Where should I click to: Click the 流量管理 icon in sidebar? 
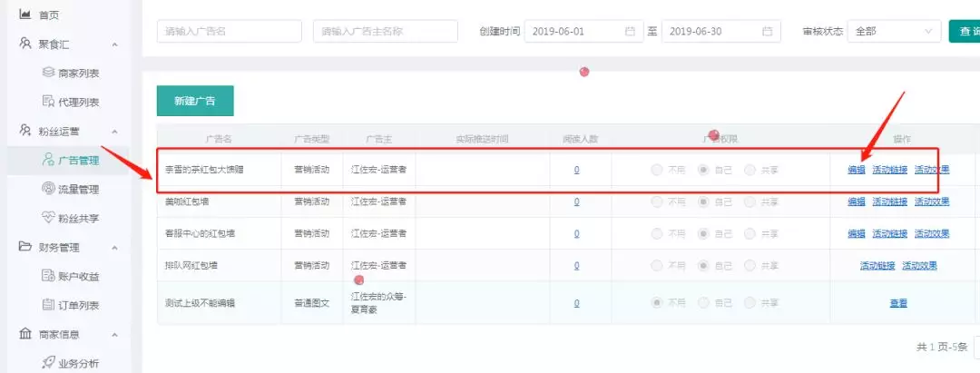[x=49, y=189]
